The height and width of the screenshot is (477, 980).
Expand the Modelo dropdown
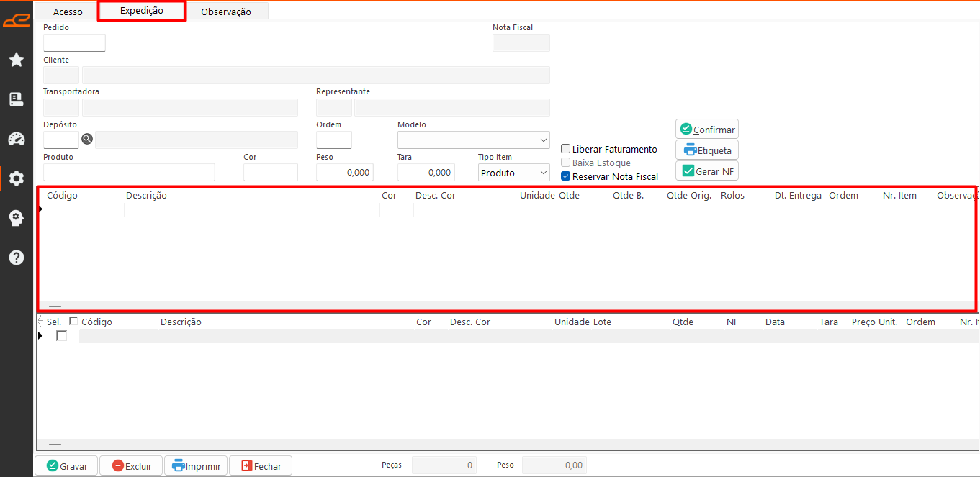pyautogui.click(x=473, y=140)
